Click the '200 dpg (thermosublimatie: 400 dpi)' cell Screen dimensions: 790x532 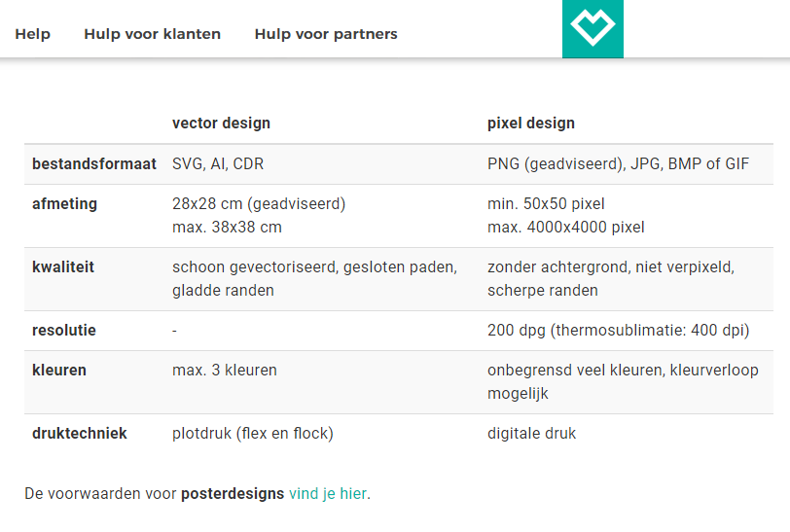point(618,331)
